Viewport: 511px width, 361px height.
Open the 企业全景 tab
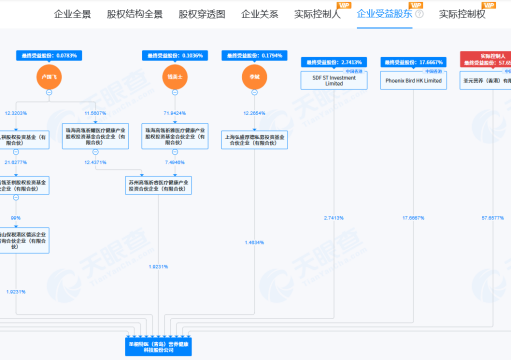tap(72, 14)
